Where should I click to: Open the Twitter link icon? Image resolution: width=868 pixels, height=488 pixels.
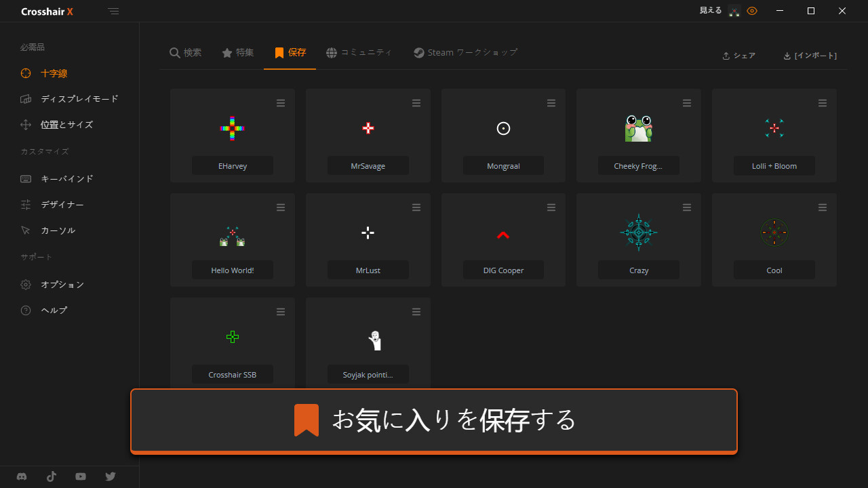[x=111, y=476]
